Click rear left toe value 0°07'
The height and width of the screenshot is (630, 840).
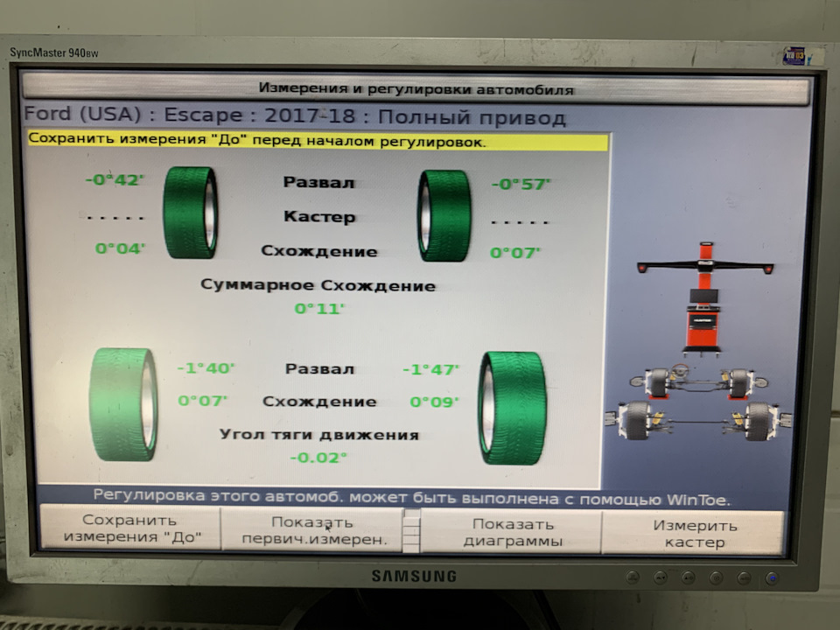[202, 401]
